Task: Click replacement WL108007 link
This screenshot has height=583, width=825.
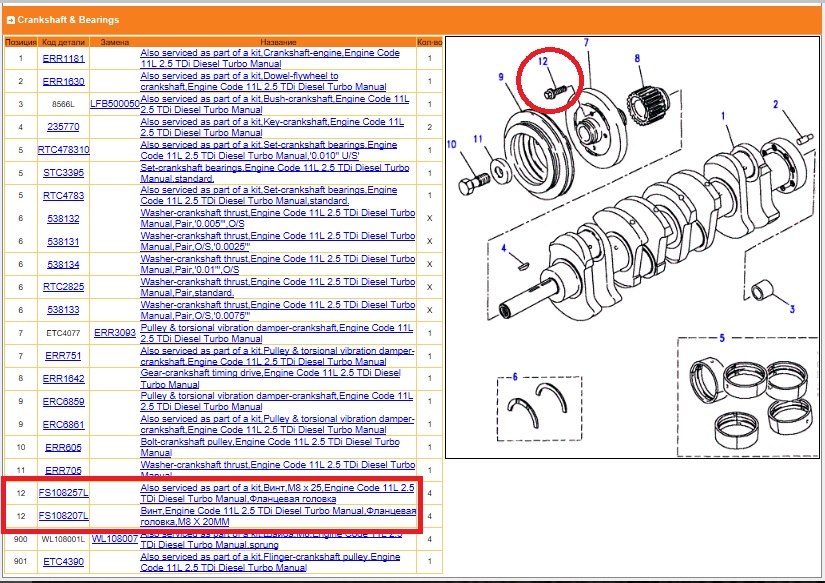Action: pyautogui.click(x=115, y=539)
